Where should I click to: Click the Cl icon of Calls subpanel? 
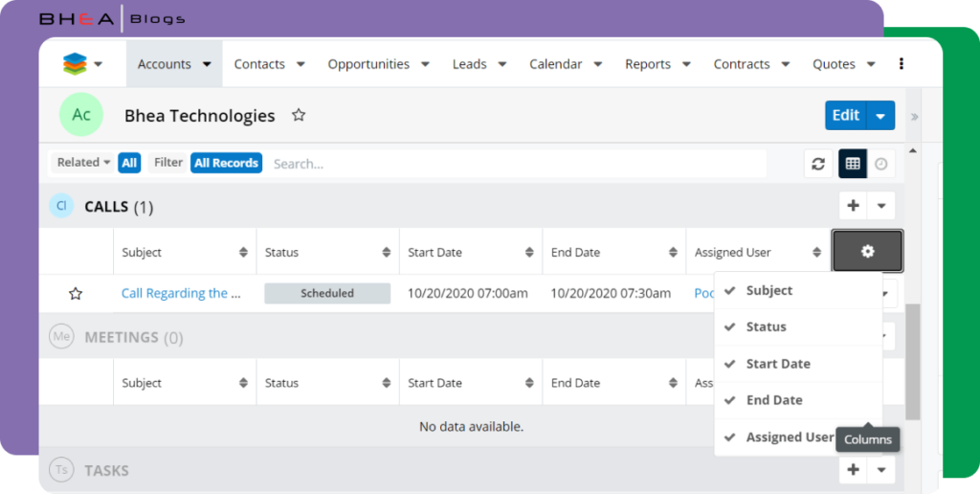(61, 206)
